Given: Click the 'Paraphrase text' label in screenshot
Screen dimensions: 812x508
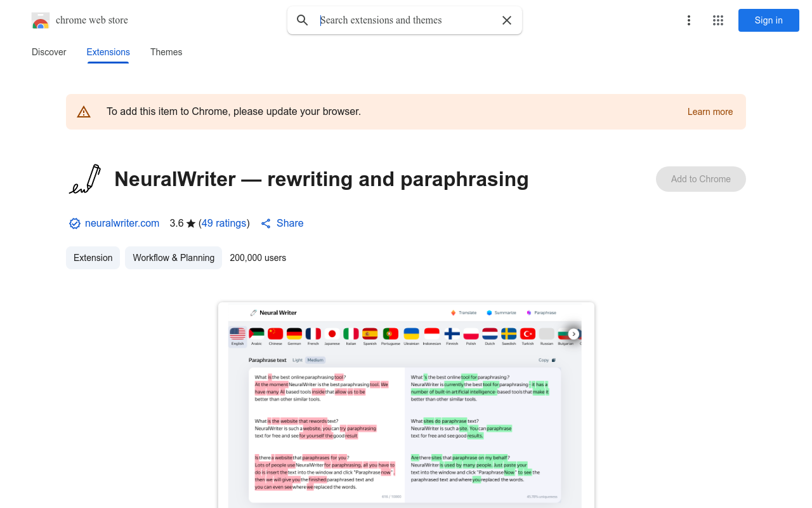Looking at the screenshot, I should [x=268, y=360].
